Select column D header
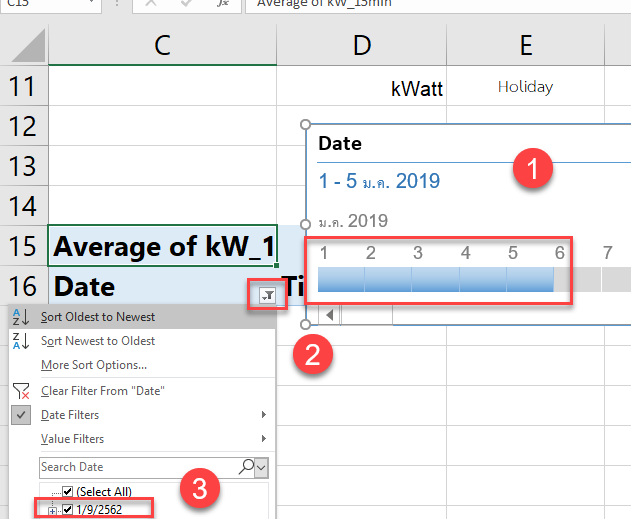 tap(361, 44)
